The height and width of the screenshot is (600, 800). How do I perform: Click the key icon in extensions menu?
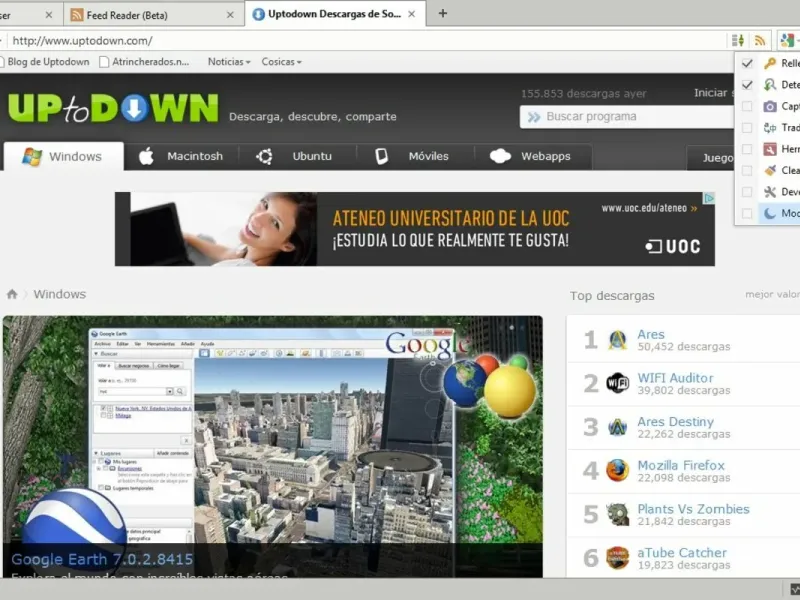[770, 63]
